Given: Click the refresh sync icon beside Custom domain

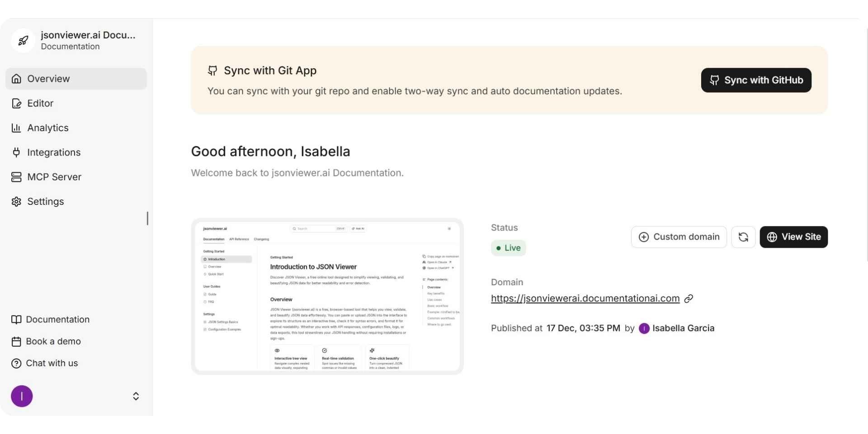Looking at the screenshot, I should pos(743,237).
